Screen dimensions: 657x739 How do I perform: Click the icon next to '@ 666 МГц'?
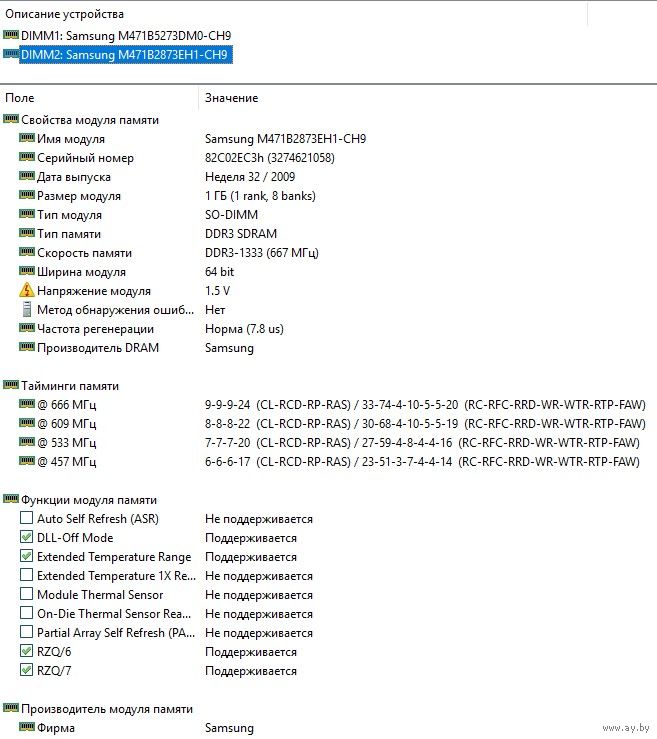[27, 403]
